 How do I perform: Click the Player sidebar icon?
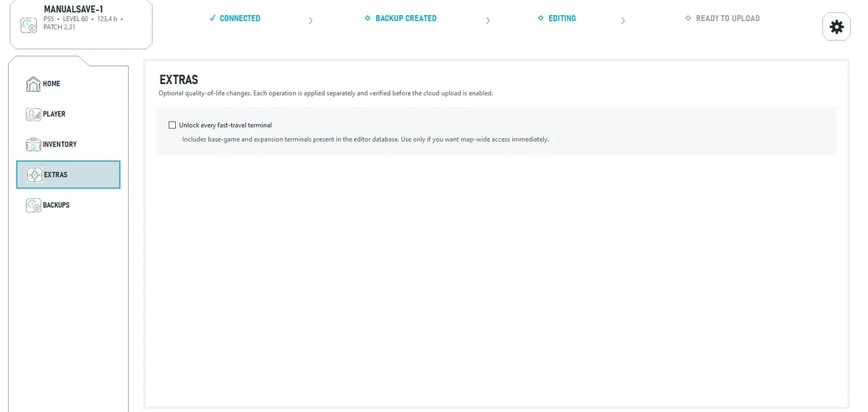[33, 114]
